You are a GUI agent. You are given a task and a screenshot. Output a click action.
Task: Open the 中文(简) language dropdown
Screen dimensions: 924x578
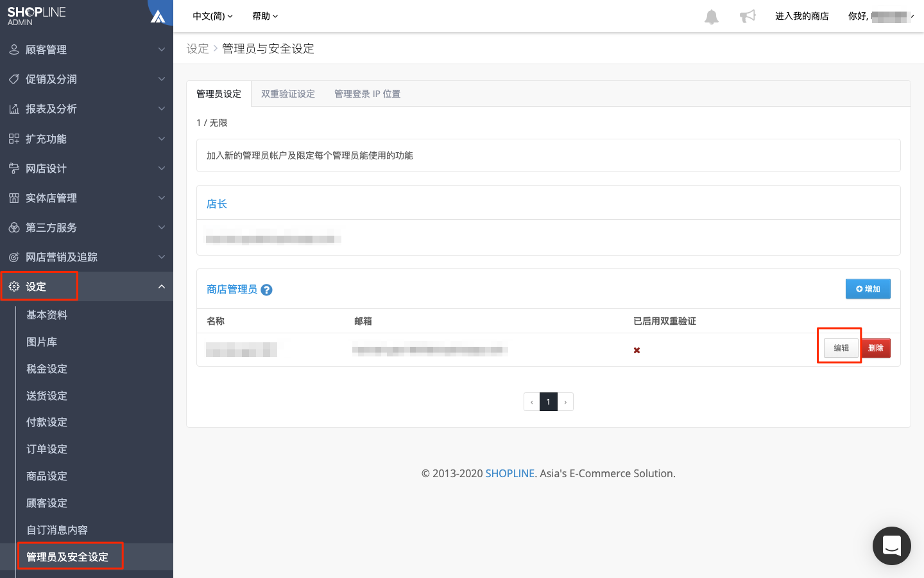(213, 16)
